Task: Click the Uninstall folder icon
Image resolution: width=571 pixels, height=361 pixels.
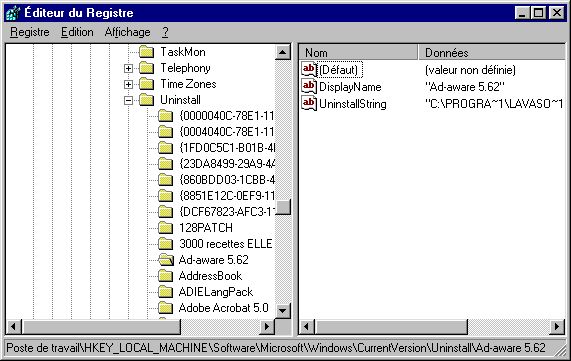Action: pyautogui.click(x=147, y=100)
